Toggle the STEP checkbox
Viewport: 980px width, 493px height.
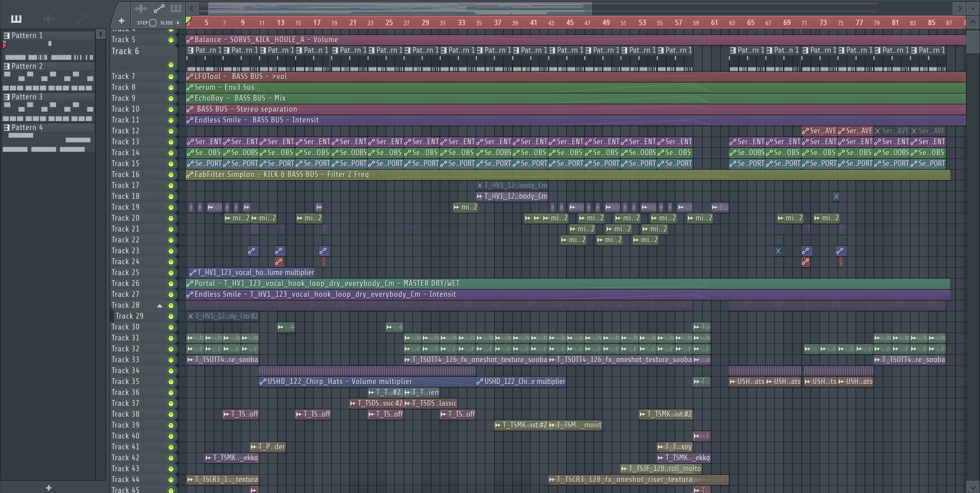pyautogui.click(x=153, y=23)
